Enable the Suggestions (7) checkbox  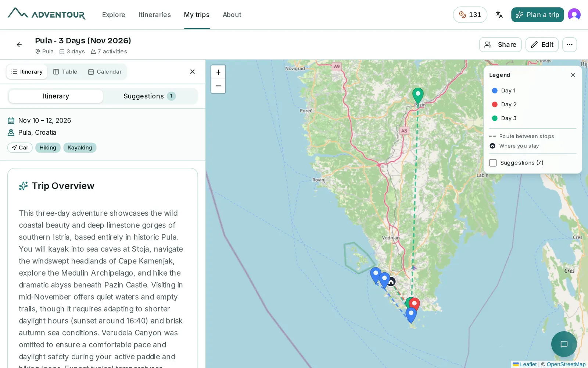coord(493,163)
